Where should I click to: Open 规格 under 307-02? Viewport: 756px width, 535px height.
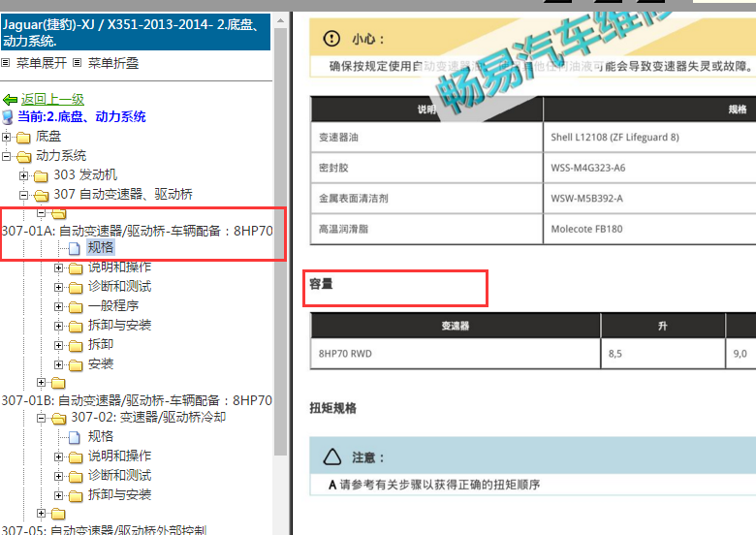tap(101, 436)
